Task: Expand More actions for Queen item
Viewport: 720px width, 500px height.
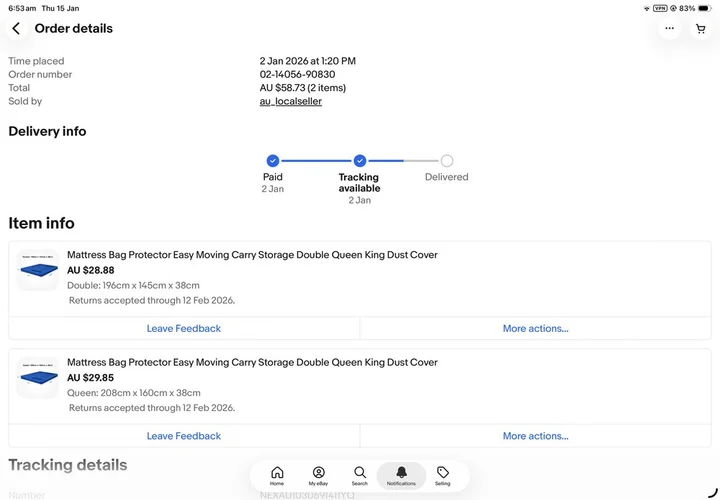Action: [x=535, y=436]
